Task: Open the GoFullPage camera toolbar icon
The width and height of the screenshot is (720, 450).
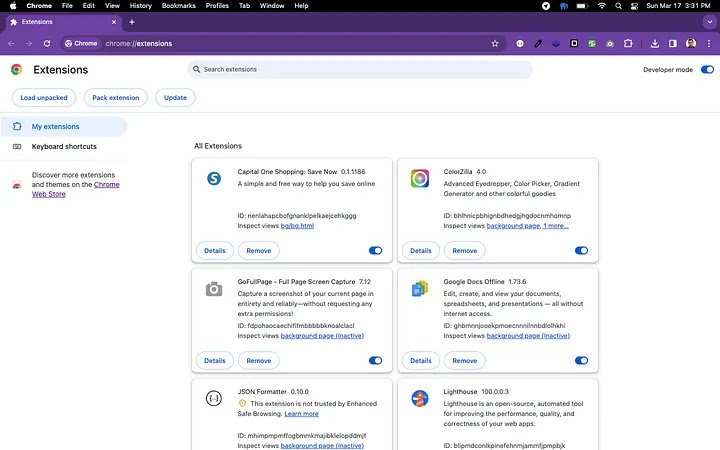Action: click(x=610, y=44)
